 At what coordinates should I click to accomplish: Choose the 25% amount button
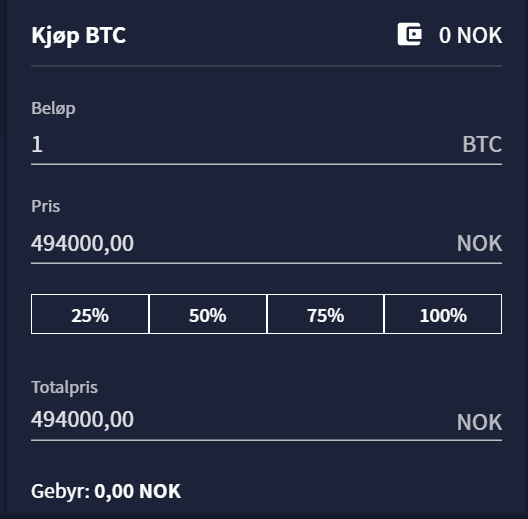[90, 314]
